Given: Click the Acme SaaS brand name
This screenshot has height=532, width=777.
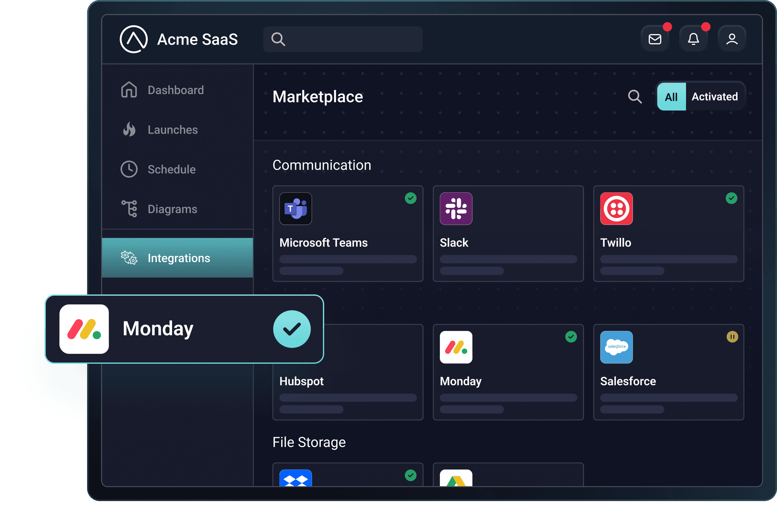Looking at the screenshot, I should click(197, 40).
